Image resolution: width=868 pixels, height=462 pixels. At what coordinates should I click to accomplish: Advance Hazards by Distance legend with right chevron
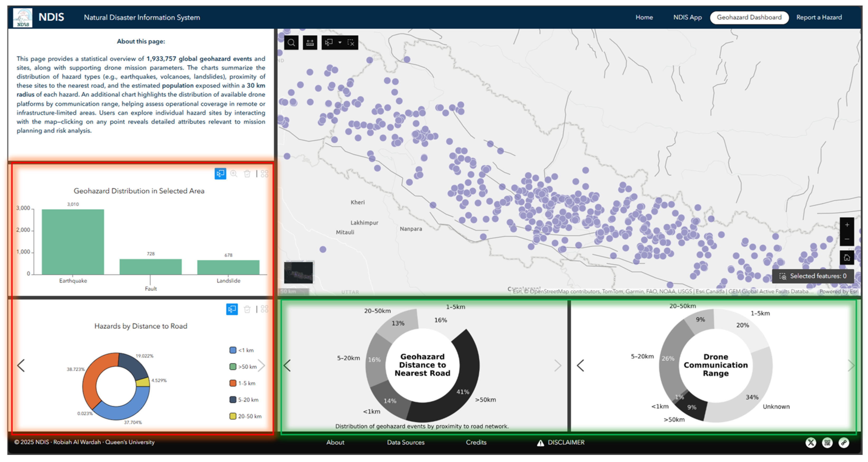point(261,365)
